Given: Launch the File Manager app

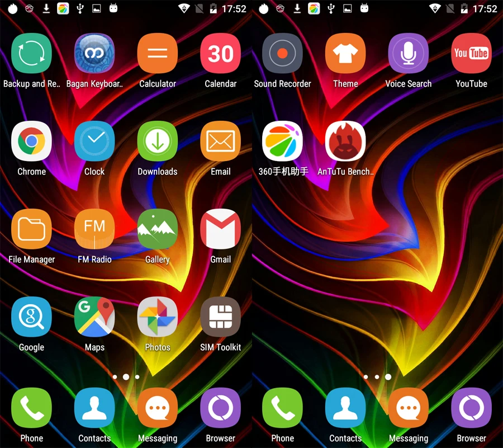Looking at the screenshot, I should point(31,229).
